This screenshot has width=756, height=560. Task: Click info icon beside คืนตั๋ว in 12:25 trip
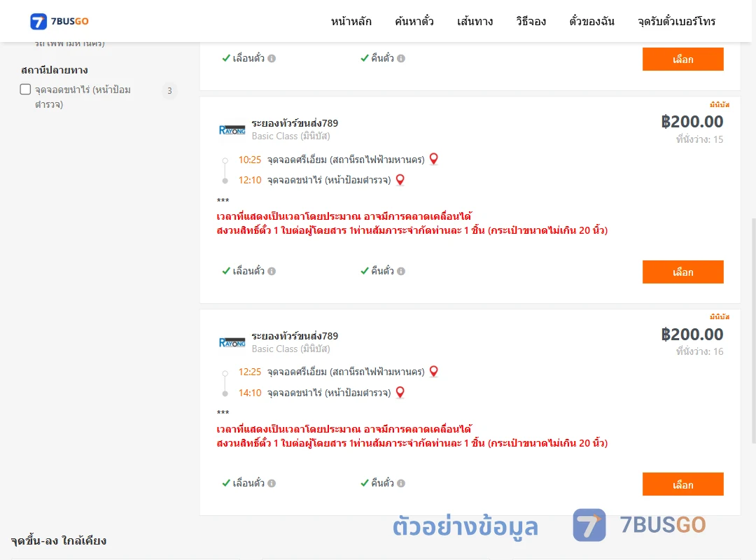[x=401, y=483]
